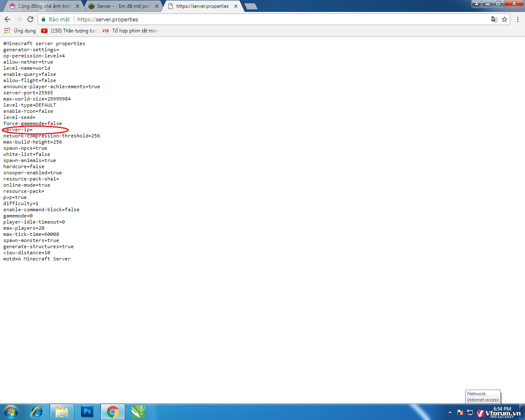The height and width of the screenshot is (420, 525).
Task: Open the YouTube Thần tượng bookmark
Action: (69, 31)
